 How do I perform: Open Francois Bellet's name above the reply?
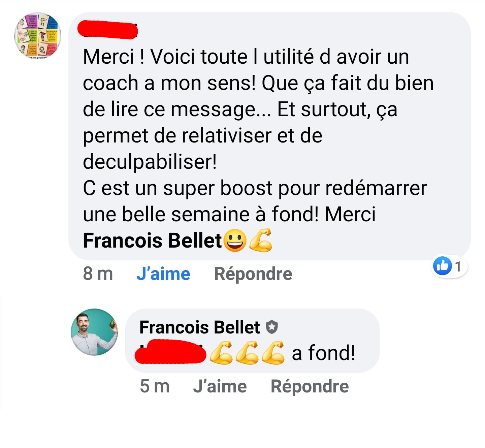click(199, 327)
